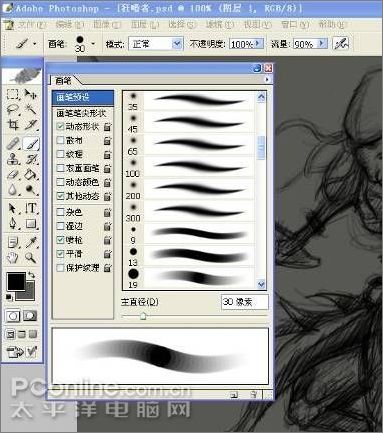Click the 主直径 diameter slider handle
This screenshot has width=383, height=433.
(143, 315)
